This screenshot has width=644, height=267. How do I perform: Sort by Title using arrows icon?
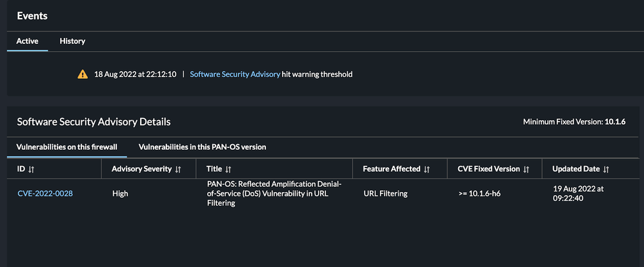(x=228, y=169)
